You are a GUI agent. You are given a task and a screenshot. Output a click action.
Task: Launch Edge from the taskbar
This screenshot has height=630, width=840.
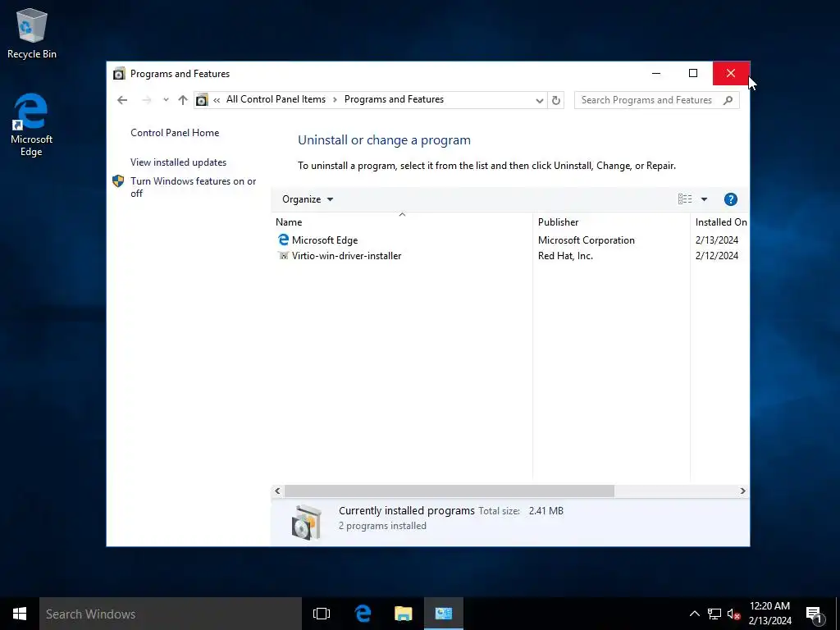(x=363, y=614)
